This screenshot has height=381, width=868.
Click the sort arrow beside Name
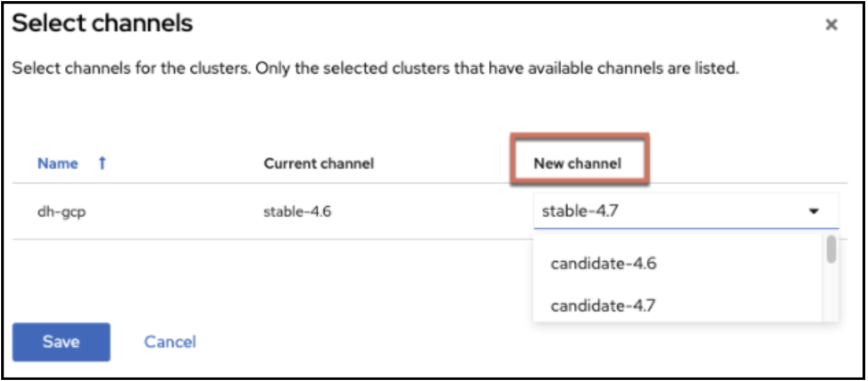tap(102, 163)
